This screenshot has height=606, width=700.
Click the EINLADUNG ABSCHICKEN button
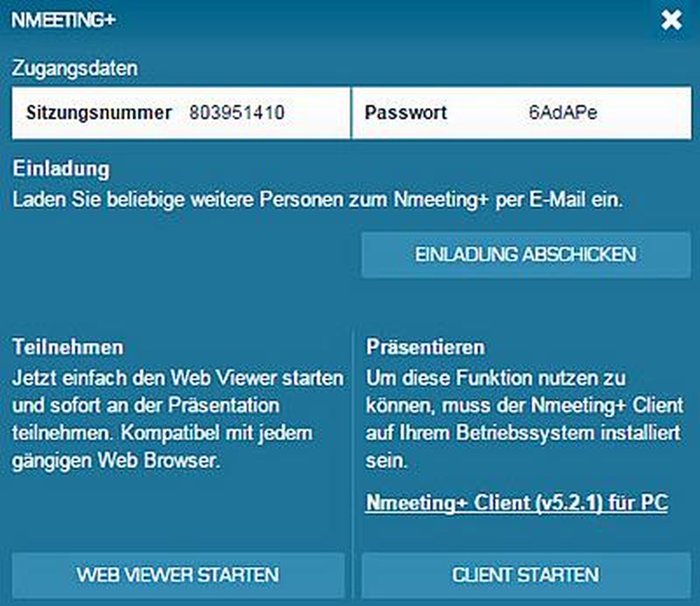click(x=526, y=255)
